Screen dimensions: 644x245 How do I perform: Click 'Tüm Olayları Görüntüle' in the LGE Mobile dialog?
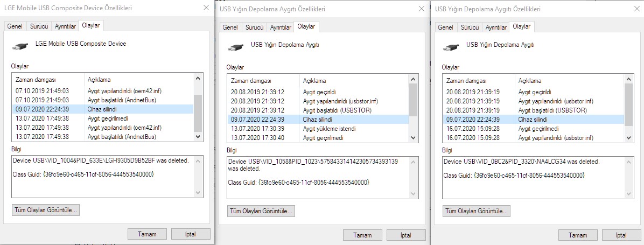tap(46, 210)
